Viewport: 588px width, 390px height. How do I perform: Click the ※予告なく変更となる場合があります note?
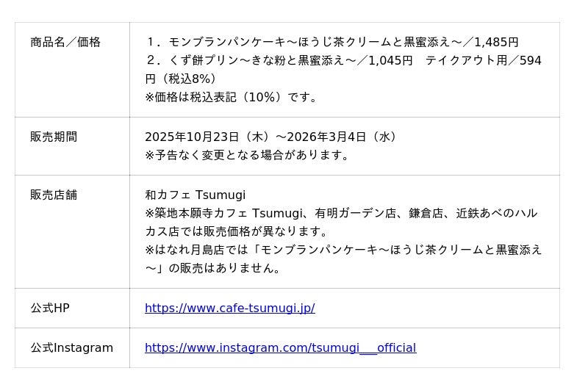pos(248,155)
